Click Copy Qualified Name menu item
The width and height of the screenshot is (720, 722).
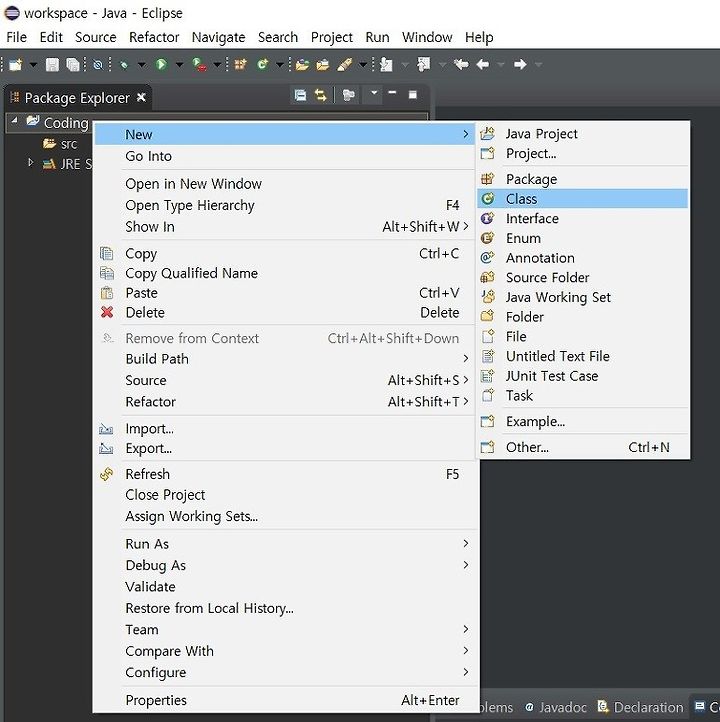(285, 273)
